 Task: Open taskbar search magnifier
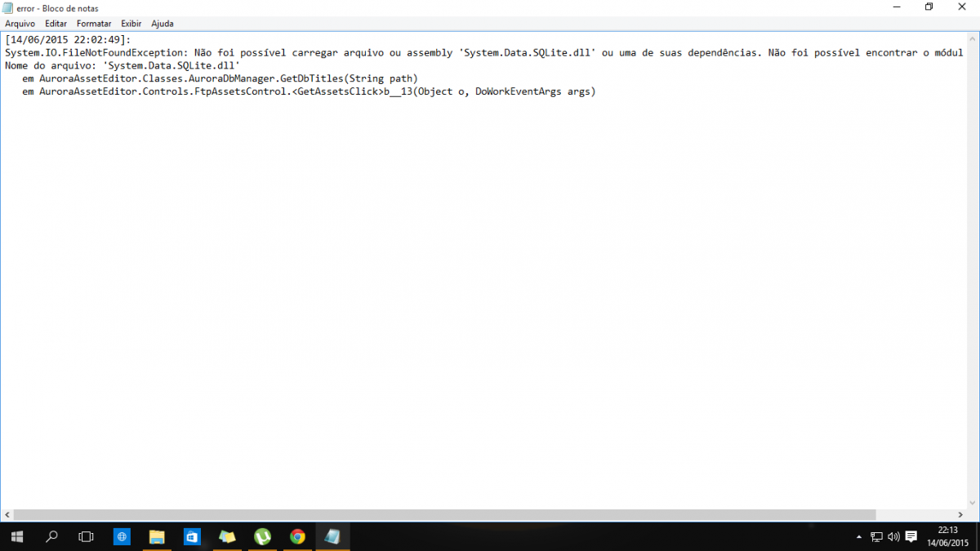(x=51, y=537)
